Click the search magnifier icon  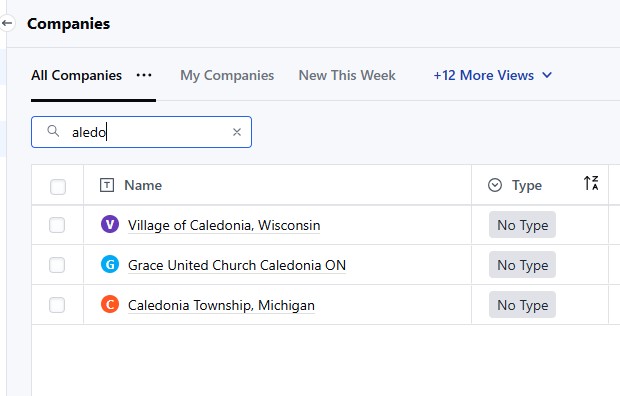coord(53,131)
